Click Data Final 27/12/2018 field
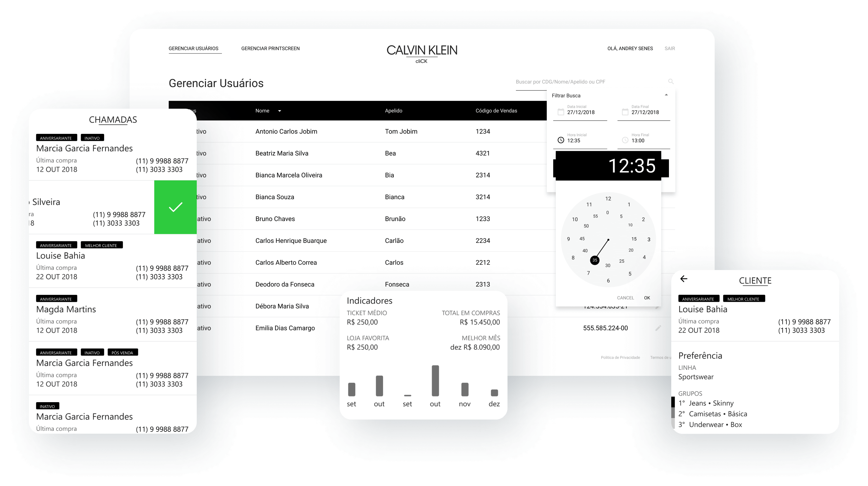 pyautogui.click(x=644, y=112)
